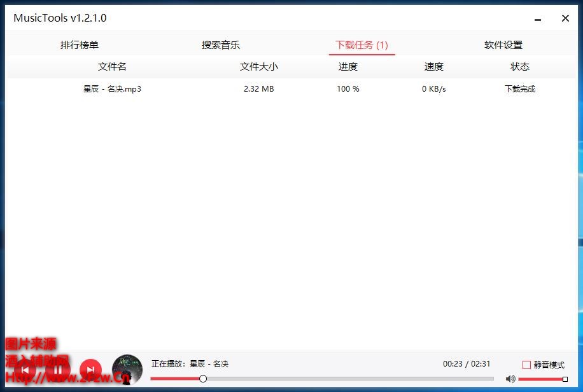Click the 速度 column header
583x392 pixels.
(x=434, y=67)
